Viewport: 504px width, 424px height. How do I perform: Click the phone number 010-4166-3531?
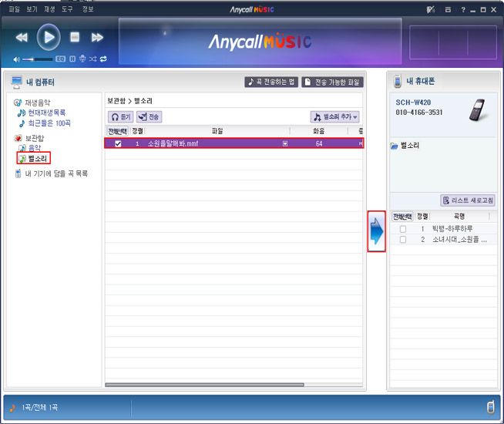419,113
